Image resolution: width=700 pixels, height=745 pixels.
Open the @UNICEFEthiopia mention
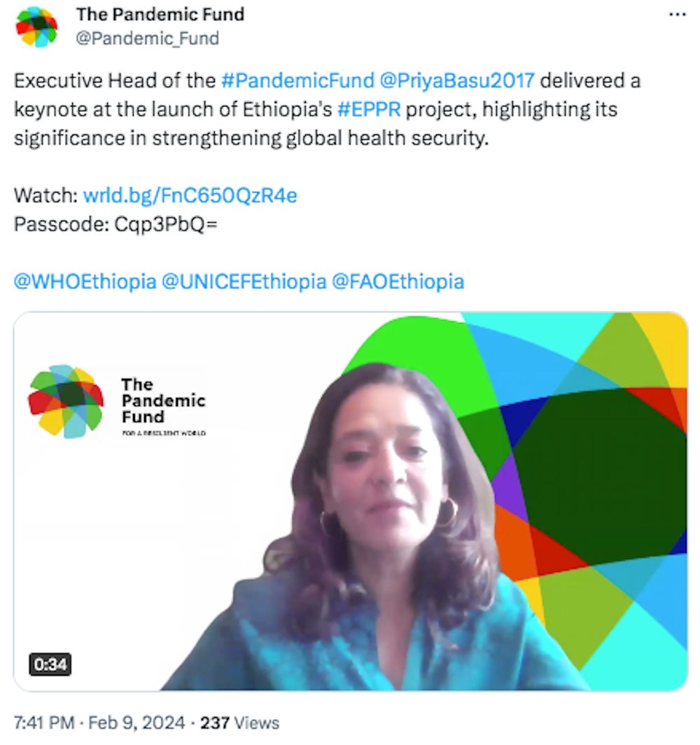pos(244,281)
